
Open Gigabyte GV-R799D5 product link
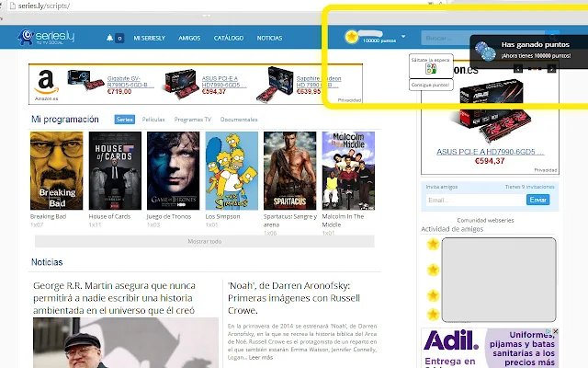tap(130, 82)
